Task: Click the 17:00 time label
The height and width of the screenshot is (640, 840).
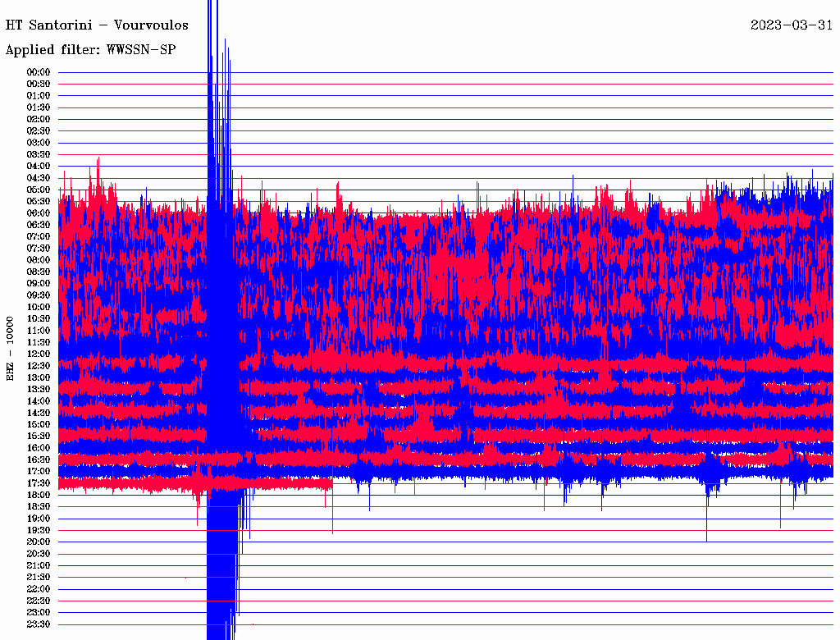Action: [x=39, y=471]
